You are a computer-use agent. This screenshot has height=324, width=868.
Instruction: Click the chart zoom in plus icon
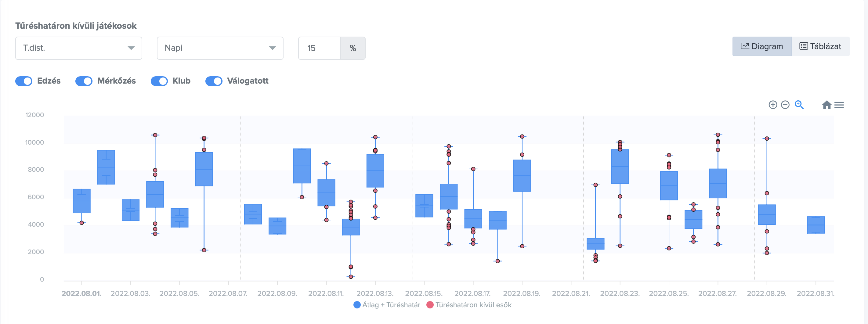(x=773, y=105)
